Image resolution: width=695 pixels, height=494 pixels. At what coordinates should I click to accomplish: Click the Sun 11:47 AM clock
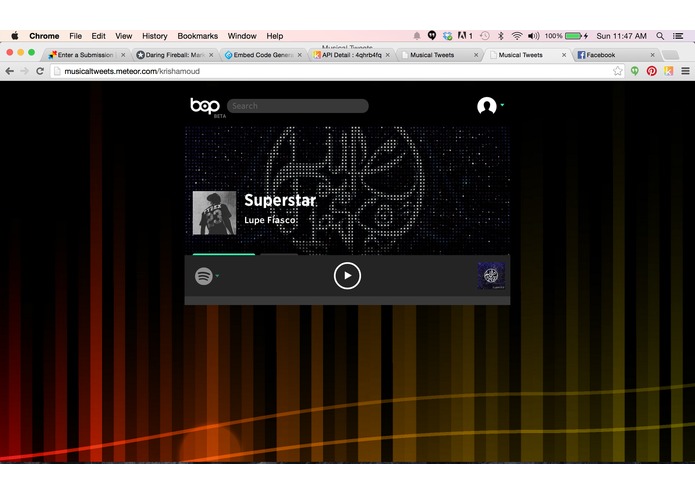pos(621,36)
